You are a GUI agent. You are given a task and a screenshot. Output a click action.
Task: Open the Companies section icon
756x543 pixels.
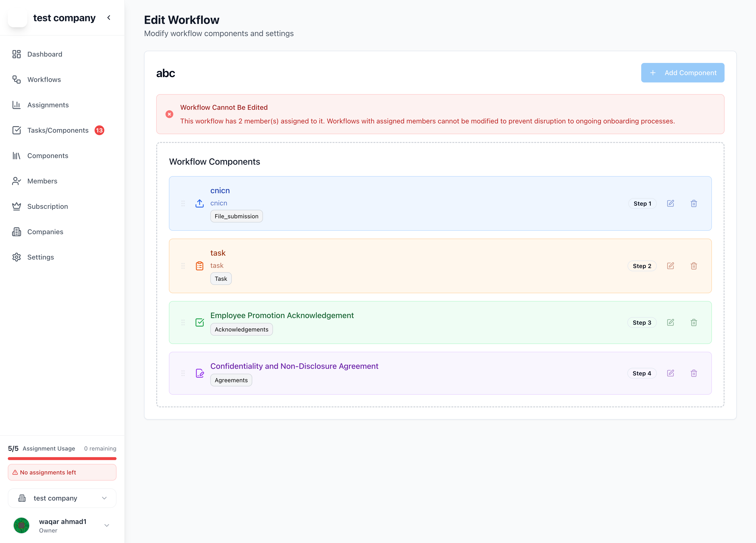tap(17, 231)
